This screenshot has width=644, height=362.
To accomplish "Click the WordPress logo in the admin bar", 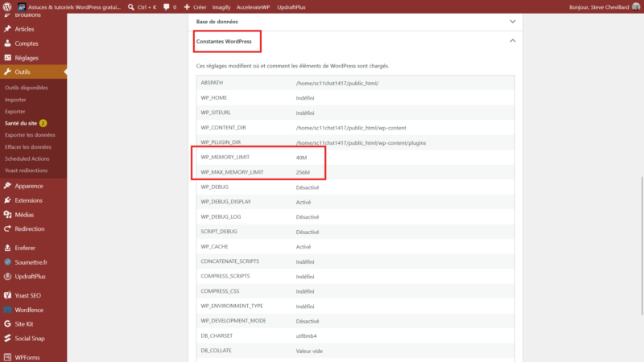I will tap(7, 7).
